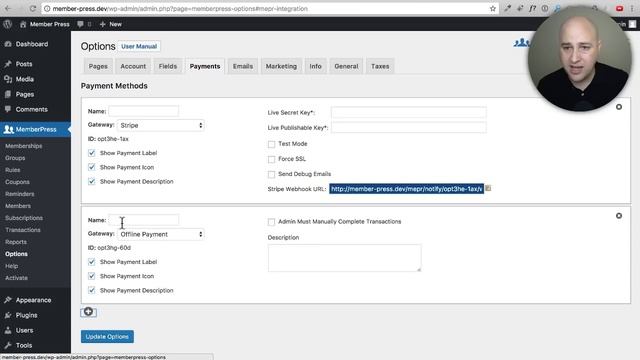The image size is (640, 360).
Task: Open comments bubble in admin bar
Action: tap(80, 24)
